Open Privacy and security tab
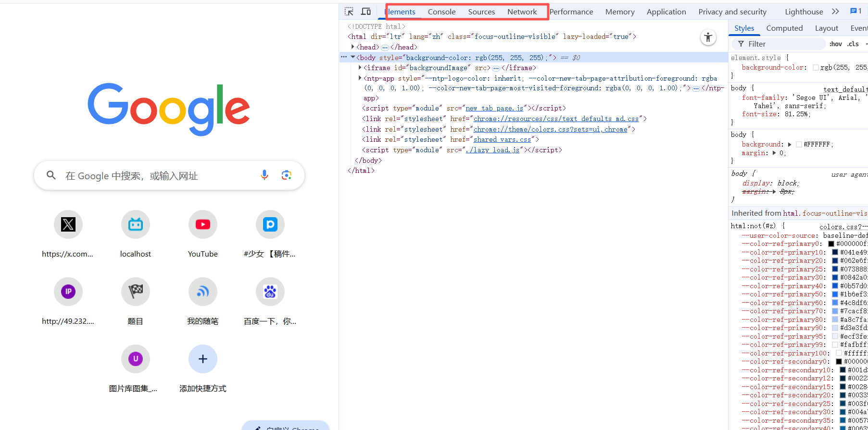Viewport: 868px width, 430px height. (x=732, y=12)
